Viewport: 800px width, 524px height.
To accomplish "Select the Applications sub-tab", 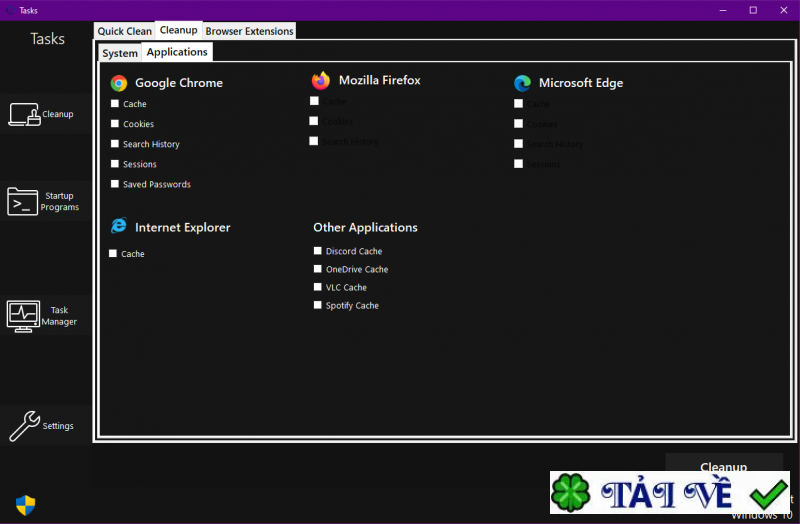I will pos(177,52).
